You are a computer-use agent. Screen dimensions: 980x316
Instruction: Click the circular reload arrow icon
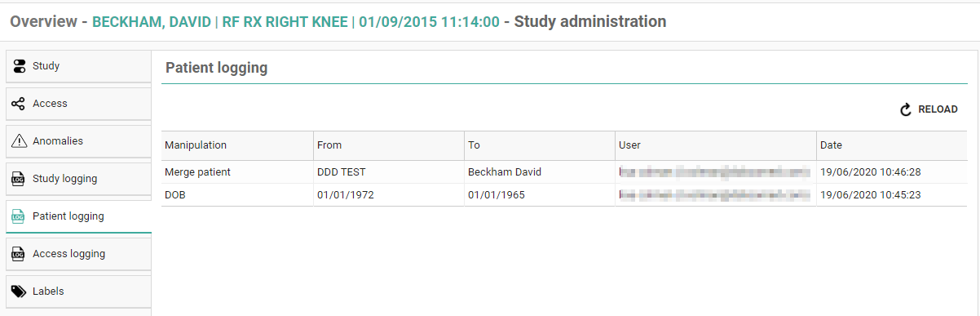coord(906,109)
